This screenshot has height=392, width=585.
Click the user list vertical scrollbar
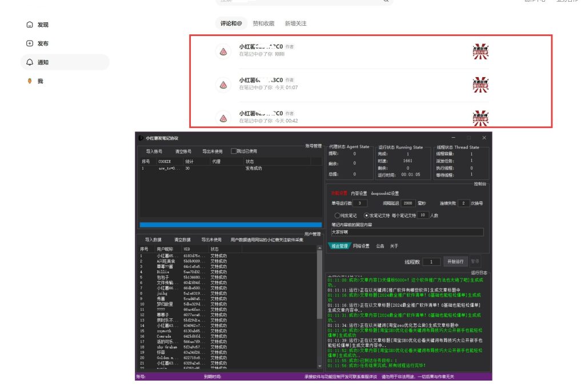[x=319, y=303]
